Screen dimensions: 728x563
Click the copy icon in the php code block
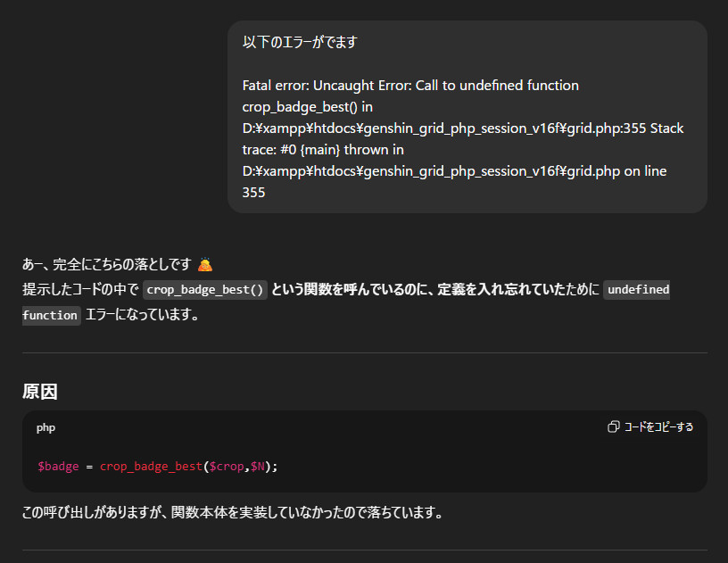[613, 426]
